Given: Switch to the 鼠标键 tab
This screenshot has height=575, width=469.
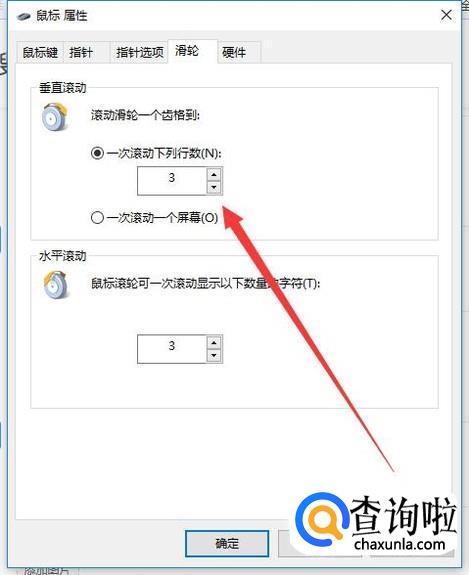Looking at the screenshot, I should [40, 52].
